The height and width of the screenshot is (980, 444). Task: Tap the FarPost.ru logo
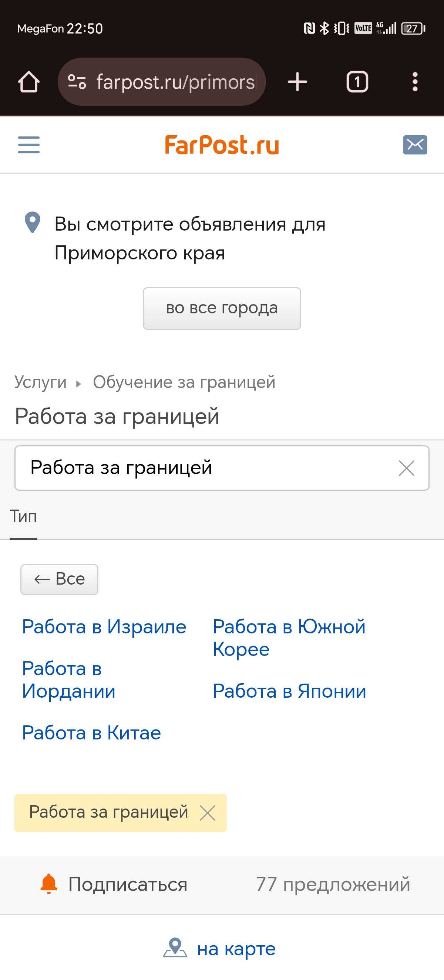[222, 145]
